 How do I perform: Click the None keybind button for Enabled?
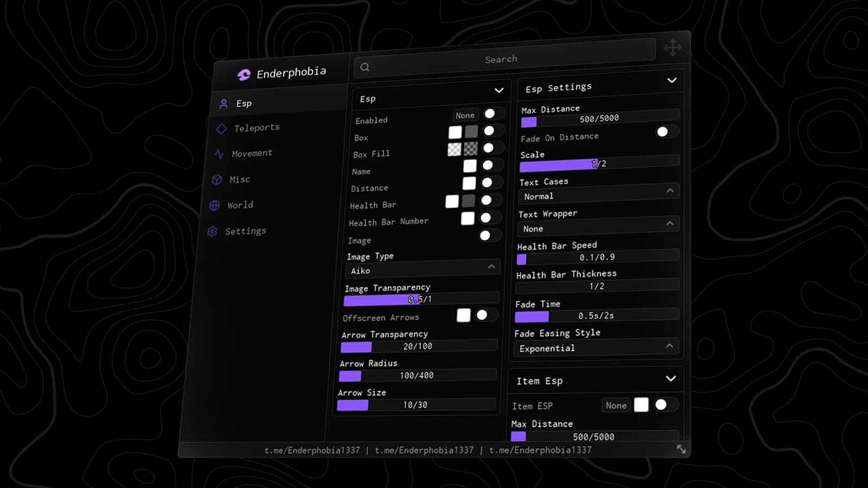click(x=465, y=115)
